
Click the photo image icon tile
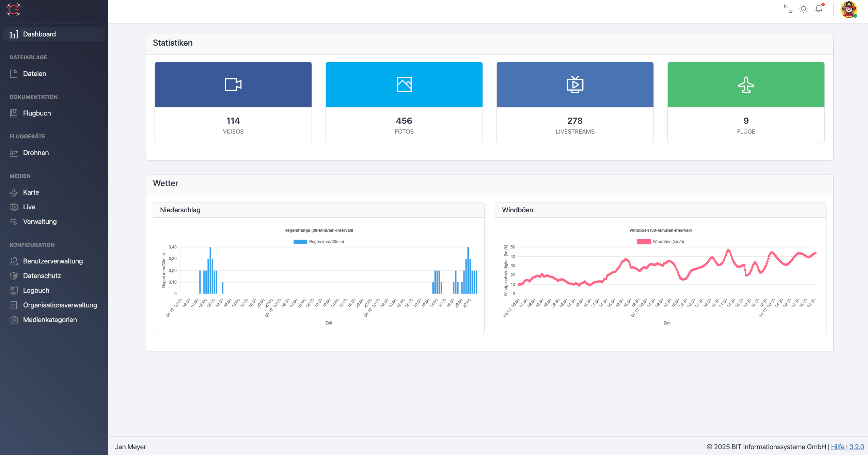click(404, 85)
